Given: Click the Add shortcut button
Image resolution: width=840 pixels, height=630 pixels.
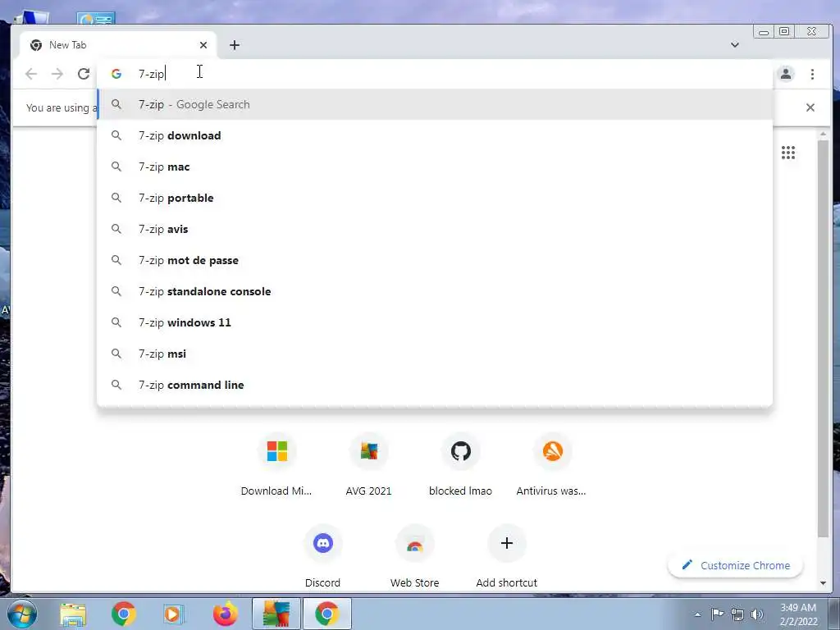Looking at the screenshot, I should coord(507,555).
